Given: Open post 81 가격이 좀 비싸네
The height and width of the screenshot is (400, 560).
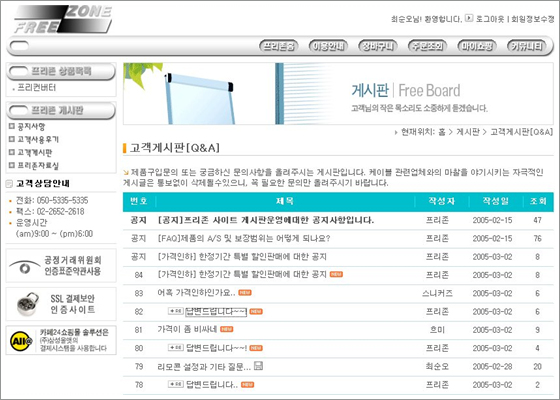Looking at the screenshot, I should (x=187, y=329).
